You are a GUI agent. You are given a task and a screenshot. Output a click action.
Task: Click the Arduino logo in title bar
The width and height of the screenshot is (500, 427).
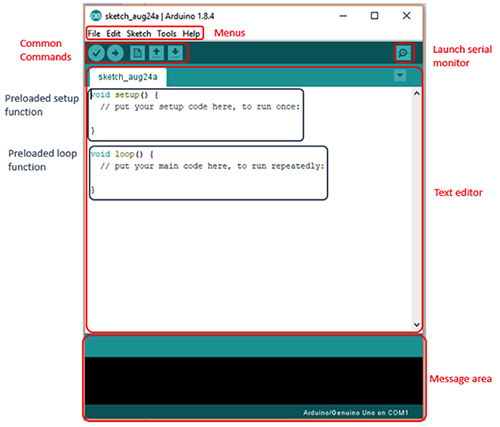pos(96,16)
